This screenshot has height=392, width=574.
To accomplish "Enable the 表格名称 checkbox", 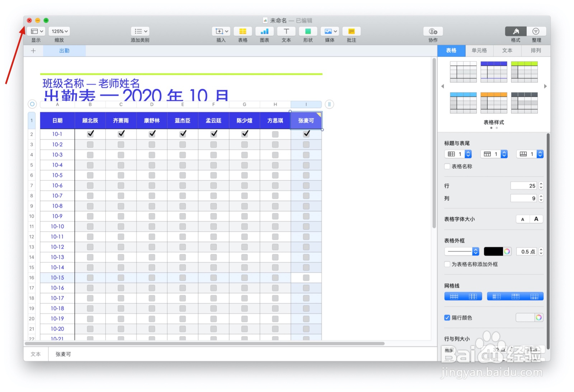I will click(x=447, y=166).
